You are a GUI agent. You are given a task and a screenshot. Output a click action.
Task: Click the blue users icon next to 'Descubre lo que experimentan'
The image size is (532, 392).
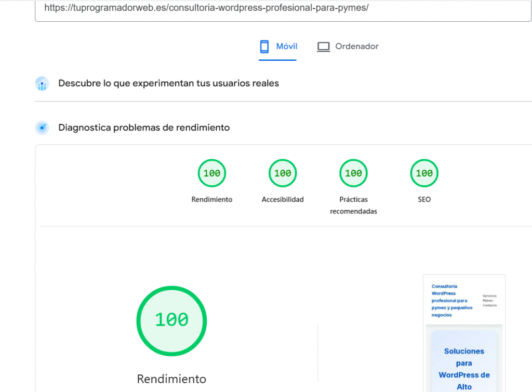[x=42, y=84]
